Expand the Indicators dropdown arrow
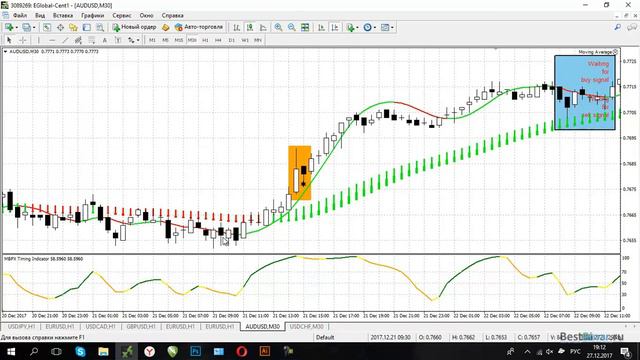Screen dimensions: 640x360 tap(358, 27)
